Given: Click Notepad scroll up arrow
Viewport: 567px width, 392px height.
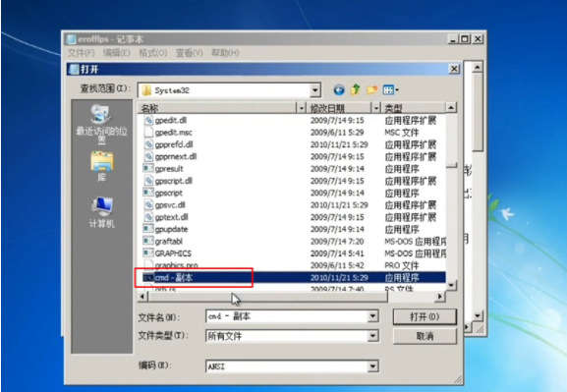Looking at the screenshot, I should [478, 67].
